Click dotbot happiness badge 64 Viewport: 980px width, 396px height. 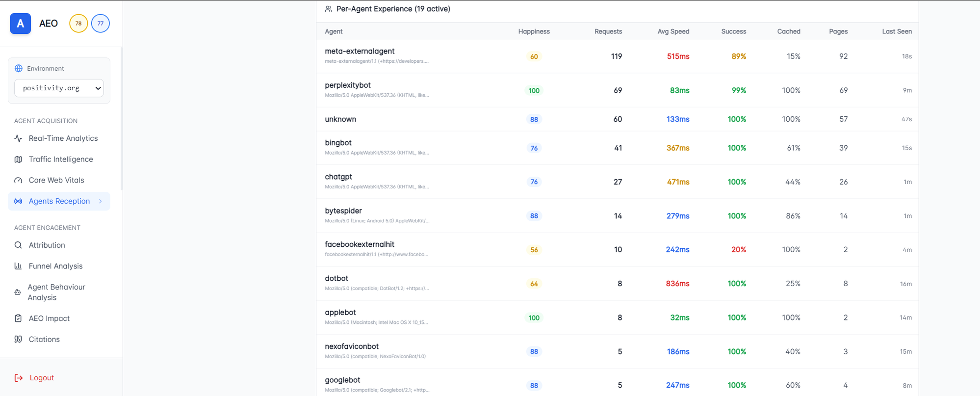click(534, 284)
